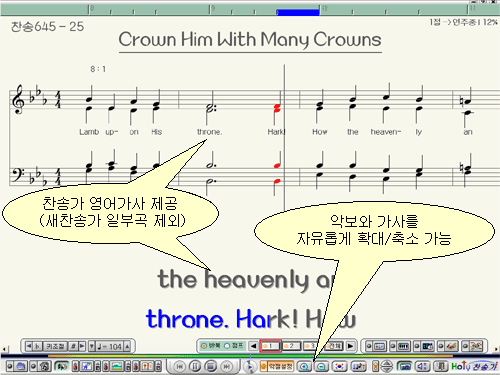
Task: Select verse 2 button
Action: tap(292, 346)
